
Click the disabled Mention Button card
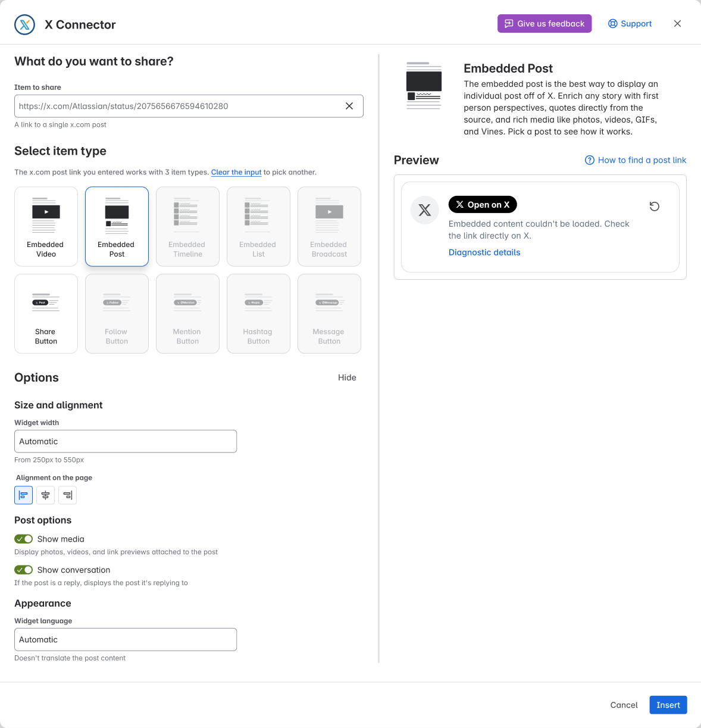point(187,314)
